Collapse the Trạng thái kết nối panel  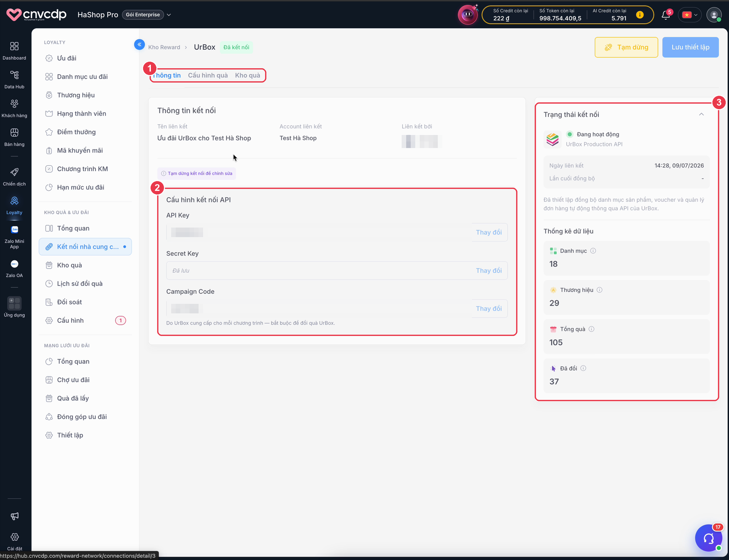point(701,114)
